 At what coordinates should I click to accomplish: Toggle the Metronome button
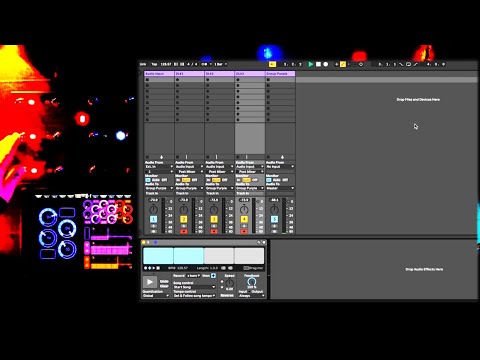205,64
